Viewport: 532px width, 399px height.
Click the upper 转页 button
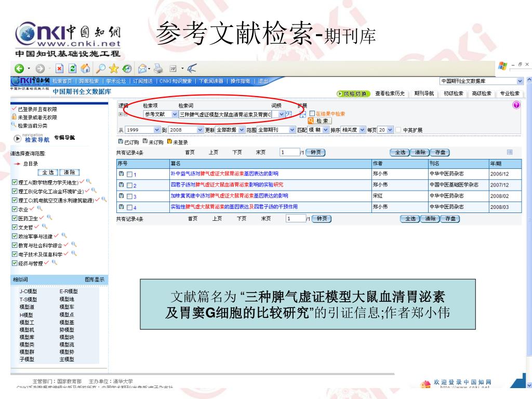pos(315,152)
